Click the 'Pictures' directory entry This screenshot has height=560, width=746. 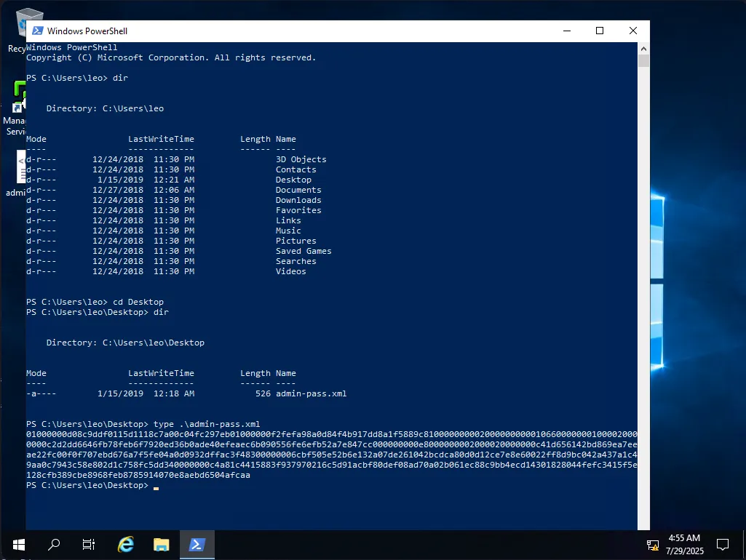(296, 241)
